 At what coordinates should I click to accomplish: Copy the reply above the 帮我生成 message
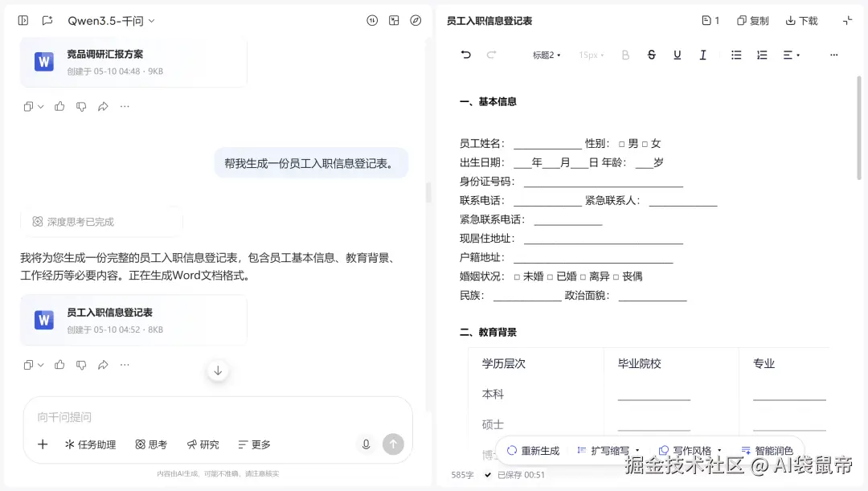(27, 106)
